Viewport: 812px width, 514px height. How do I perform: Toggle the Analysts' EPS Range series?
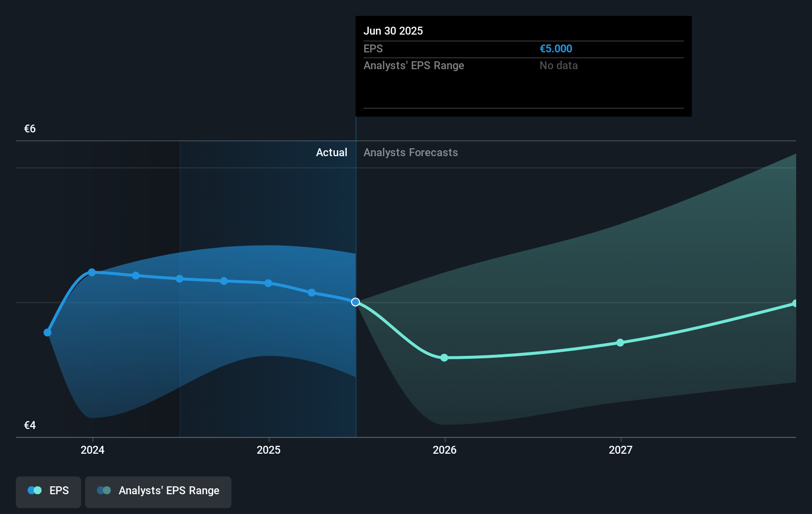point(158,491)
